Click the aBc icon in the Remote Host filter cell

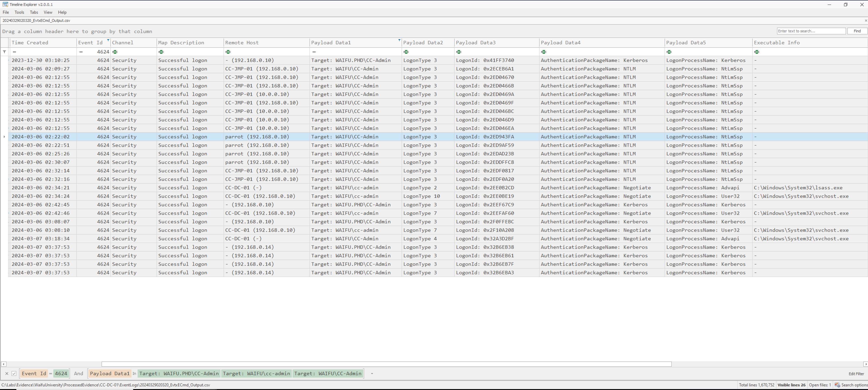pyautogui.click(x=229, y=52)
